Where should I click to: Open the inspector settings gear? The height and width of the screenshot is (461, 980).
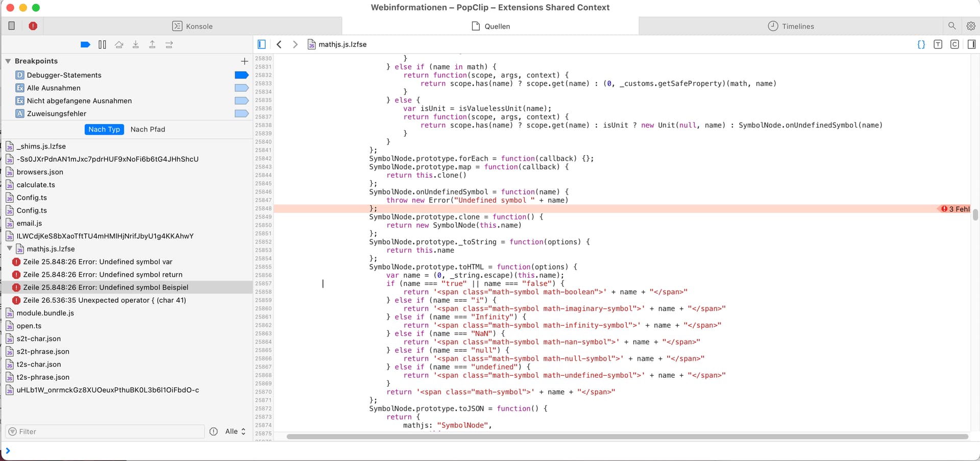(x=970, y=26)
